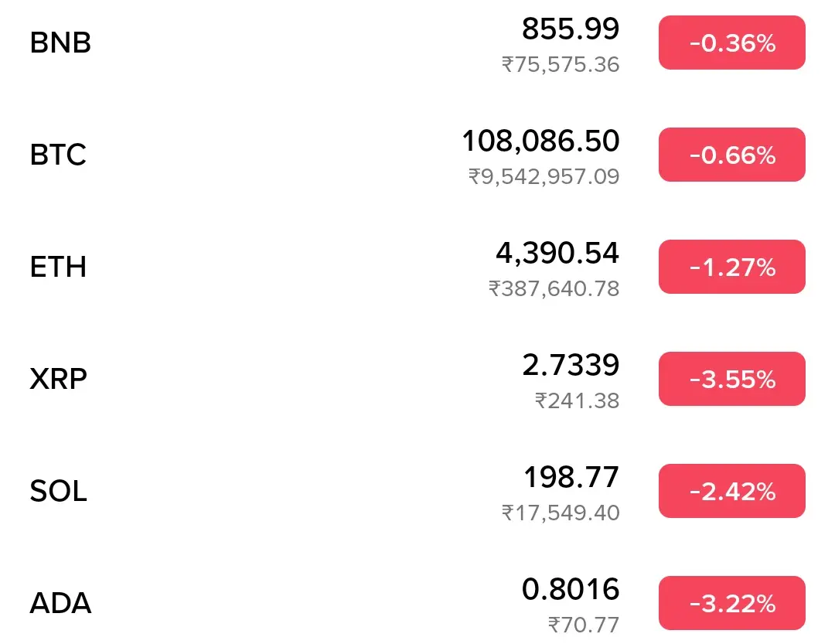This screenshot has height=644, width=835.
Task: Tap the BNB coin name
Action: click(x=60, y=43)
